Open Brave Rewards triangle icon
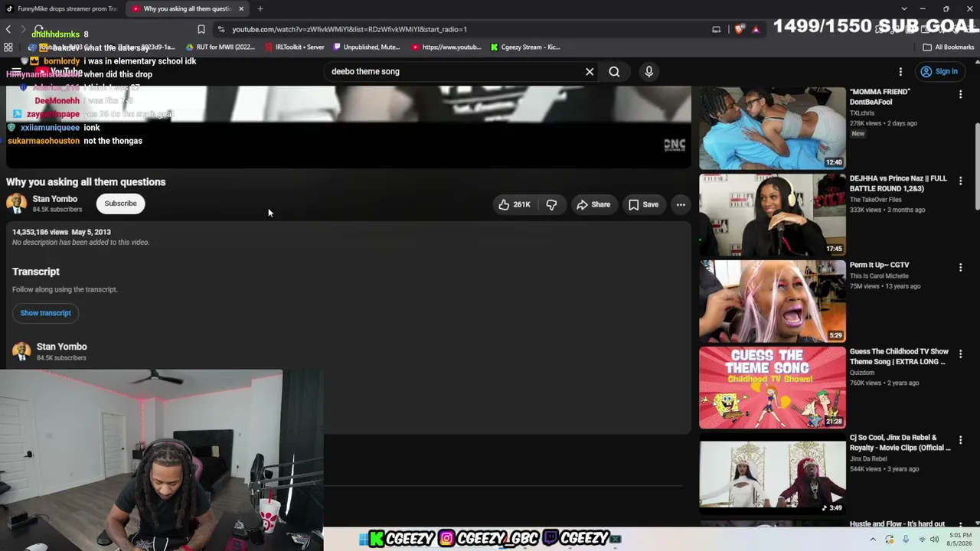980x551 pixels. pyautogui.click(x=756, y=29)
